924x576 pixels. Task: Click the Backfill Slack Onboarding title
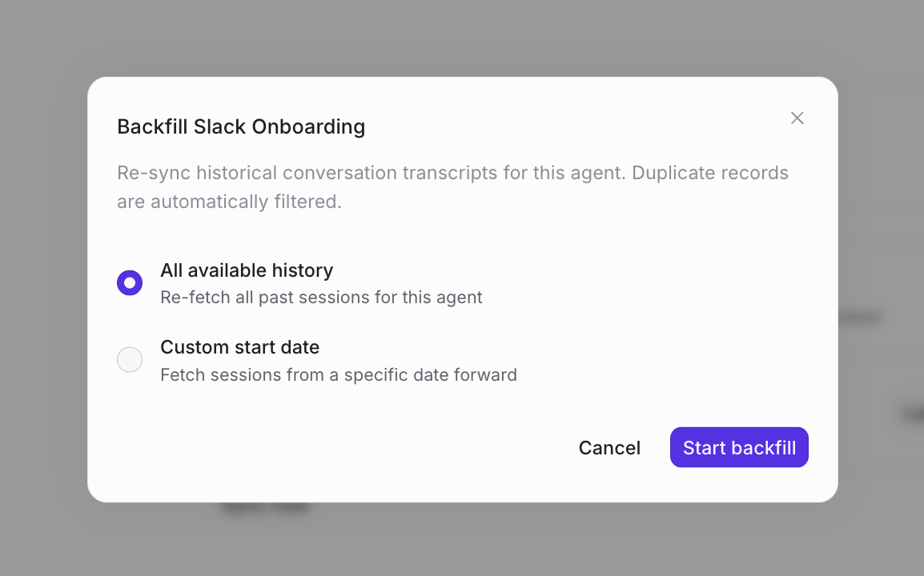[241, 126]
